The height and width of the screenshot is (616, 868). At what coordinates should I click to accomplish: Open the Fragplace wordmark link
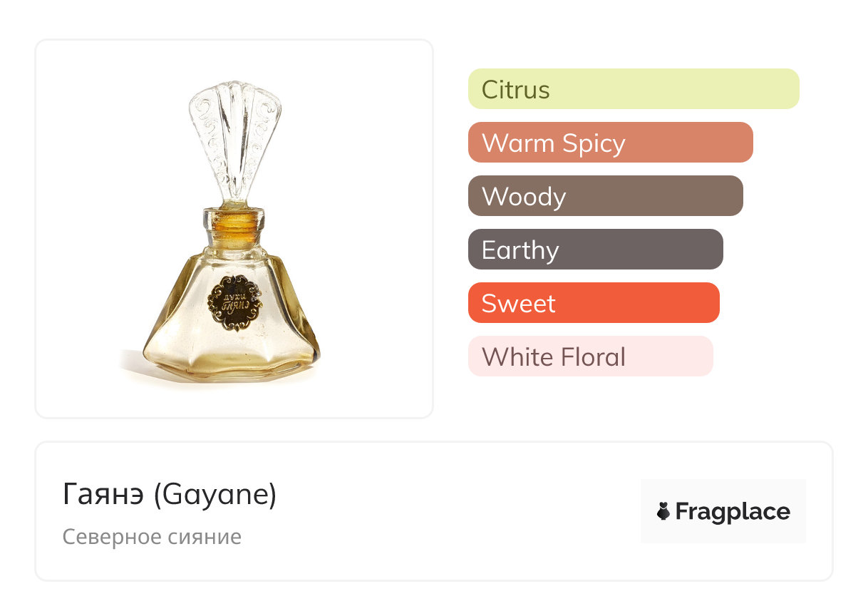[x=733, y=512]
